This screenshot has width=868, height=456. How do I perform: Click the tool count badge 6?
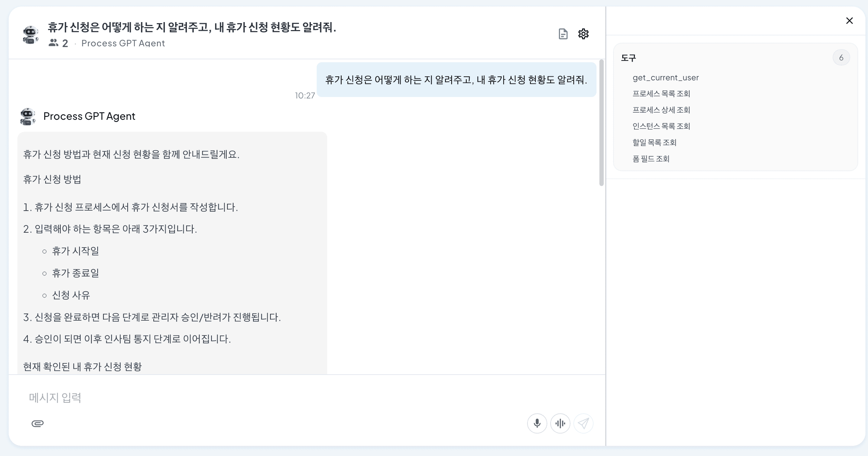tap(841, 58)
